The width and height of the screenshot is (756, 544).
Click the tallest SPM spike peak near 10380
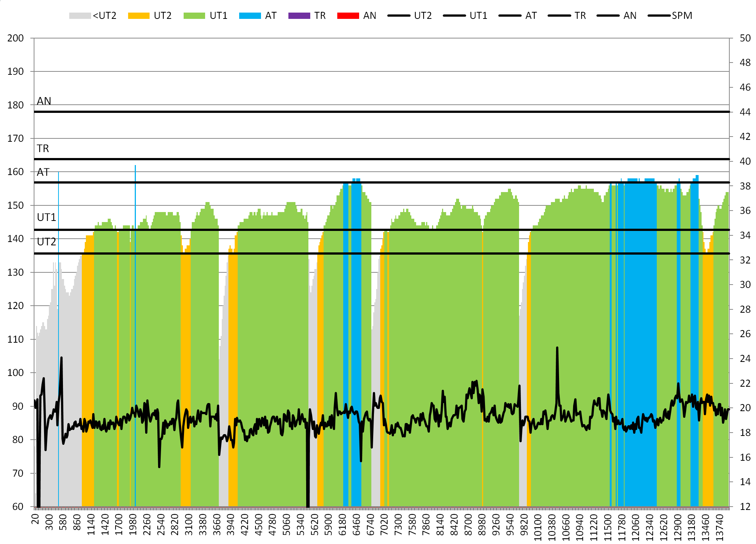[x=557, y=348]
